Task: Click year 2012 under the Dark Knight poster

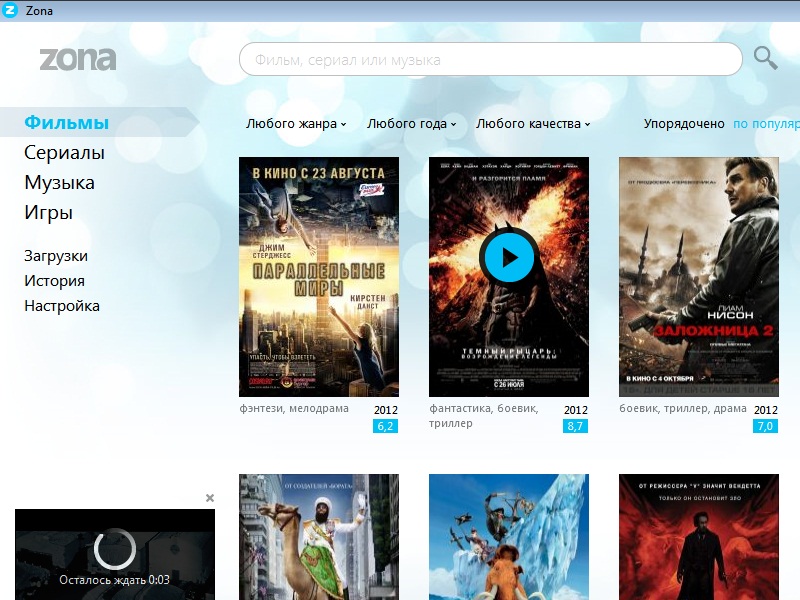Action: tap(576, 410)
